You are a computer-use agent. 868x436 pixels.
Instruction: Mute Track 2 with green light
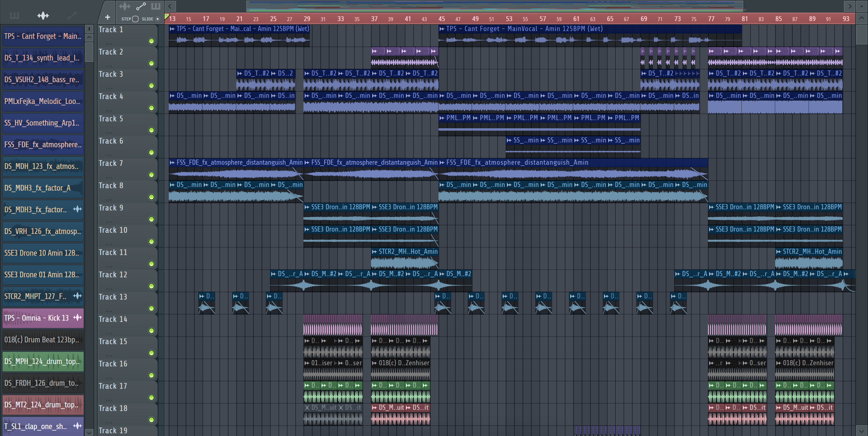152,63
